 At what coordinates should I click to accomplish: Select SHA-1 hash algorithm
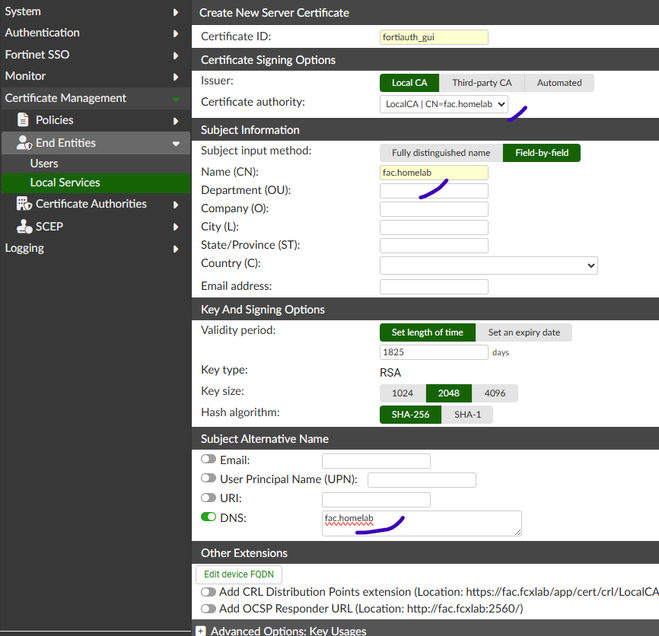point(467,414)
